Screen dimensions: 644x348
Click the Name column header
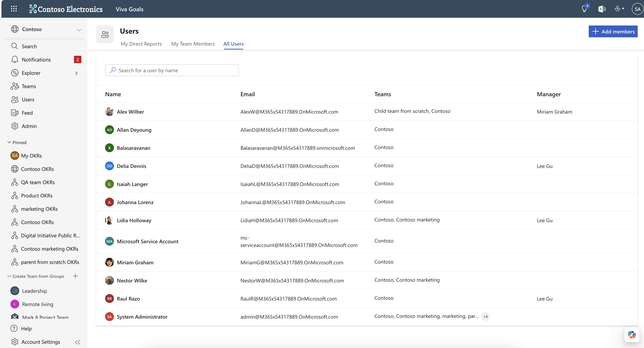(113, 94)
